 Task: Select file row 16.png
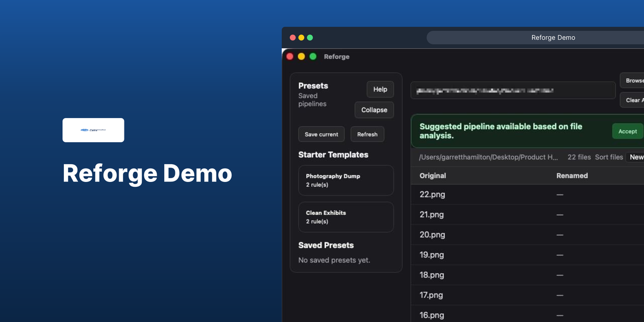tap(528, 314)
